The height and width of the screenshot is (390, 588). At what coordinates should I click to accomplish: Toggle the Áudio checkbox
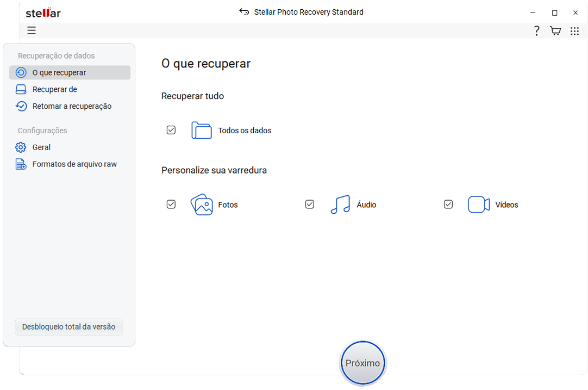310,205
